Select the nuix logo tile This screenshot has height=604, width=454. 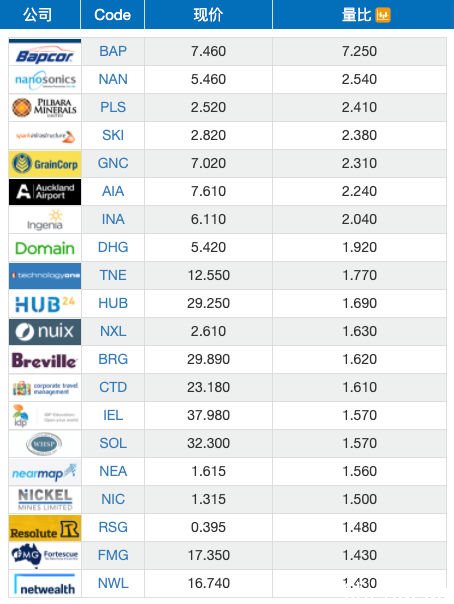click(45, 332)
